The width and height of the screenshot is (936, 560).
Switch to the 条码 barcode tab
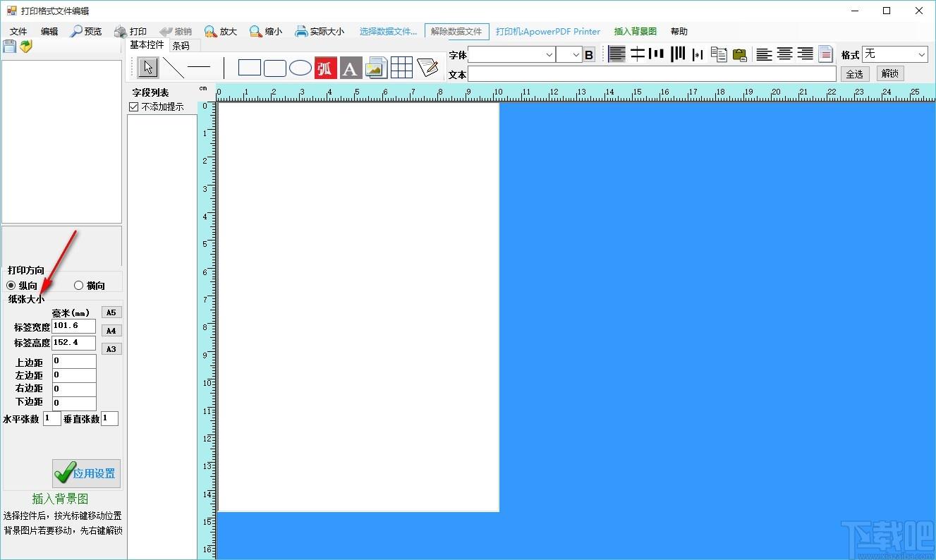point(181,46)
